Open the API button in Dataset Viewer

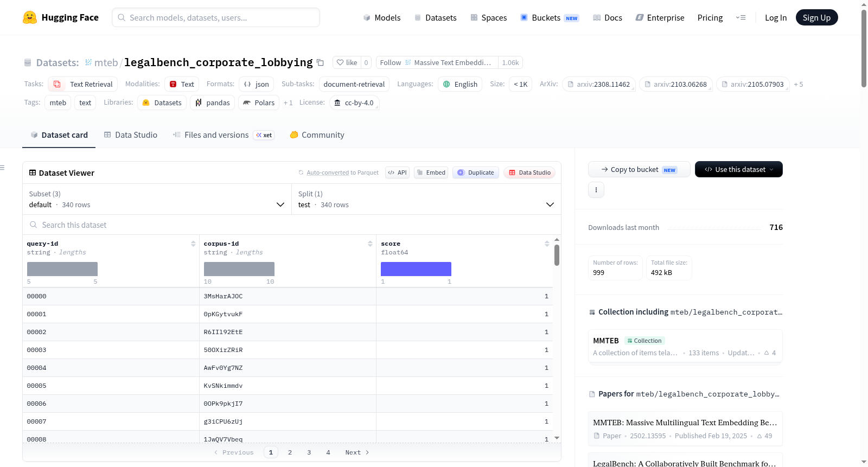(397, 172)
